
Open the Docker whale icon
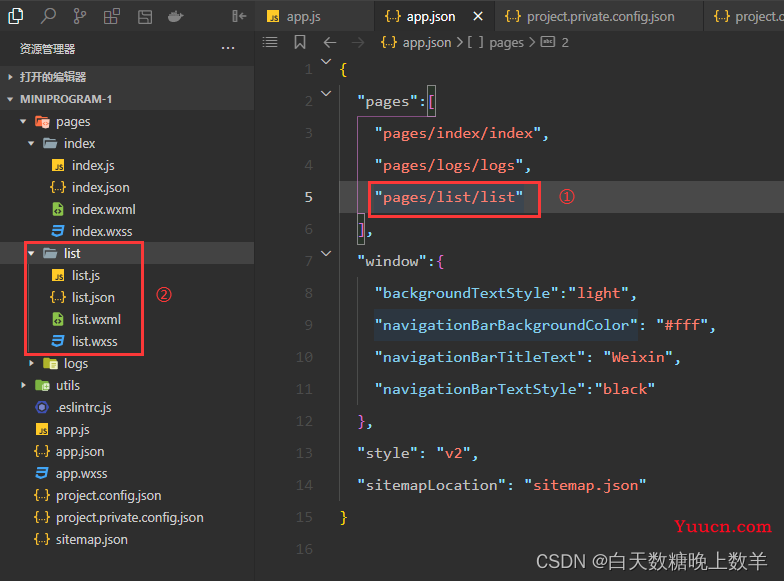[x=176, y=17]
